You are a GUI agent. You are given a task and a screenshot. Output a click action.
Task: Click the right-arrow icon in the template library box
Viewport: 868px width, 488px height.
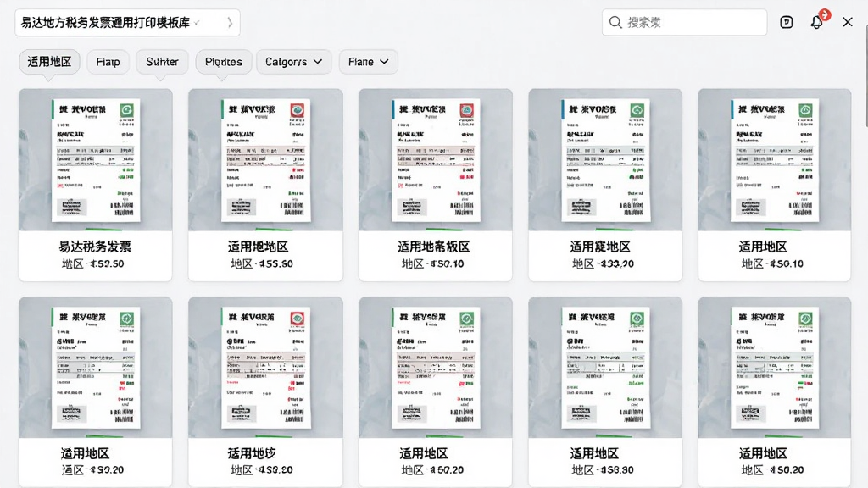pyautogui.click(x=230, y=23)
